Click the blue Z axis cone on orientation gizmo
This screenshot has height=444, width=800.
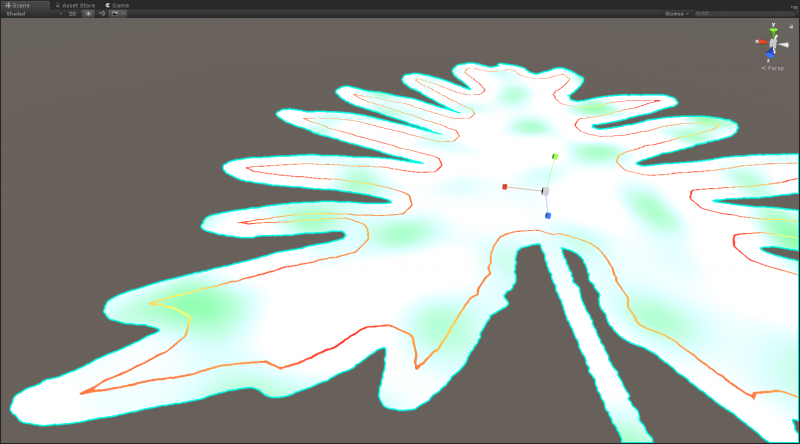coord(772,54)
